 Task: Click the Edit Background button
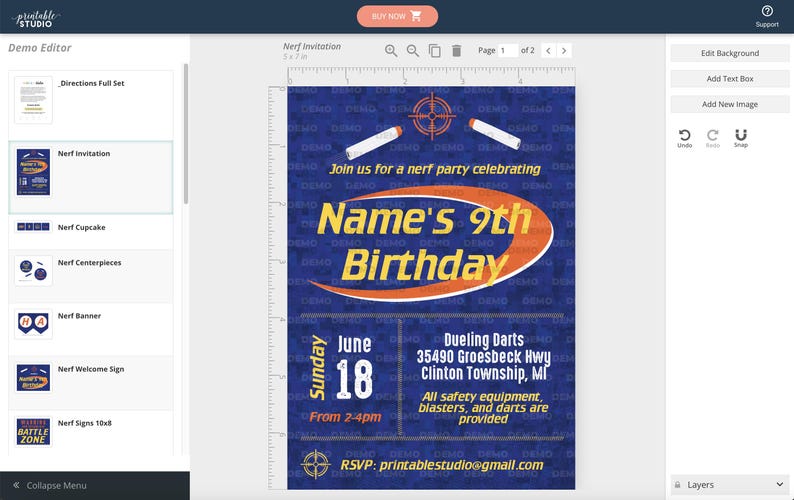pyautogui.click(x=730, y=53)
